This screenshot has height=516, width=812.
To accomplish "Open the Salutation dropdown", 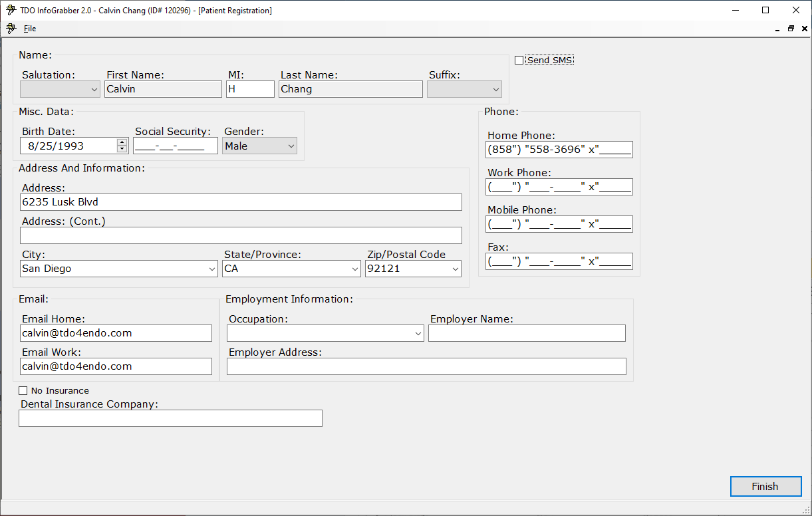I will click(94, 89).
